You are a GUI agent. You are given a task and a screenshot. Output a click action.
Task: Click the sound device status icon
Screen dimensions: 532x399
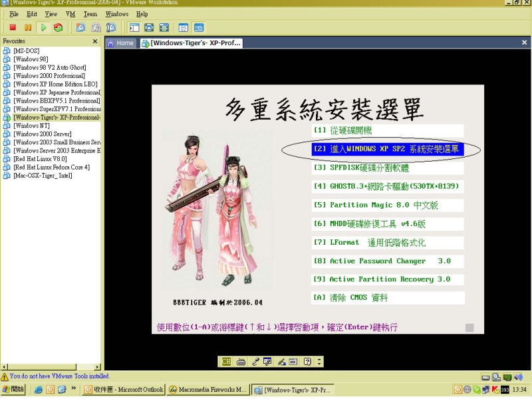[x=518, y=377]
